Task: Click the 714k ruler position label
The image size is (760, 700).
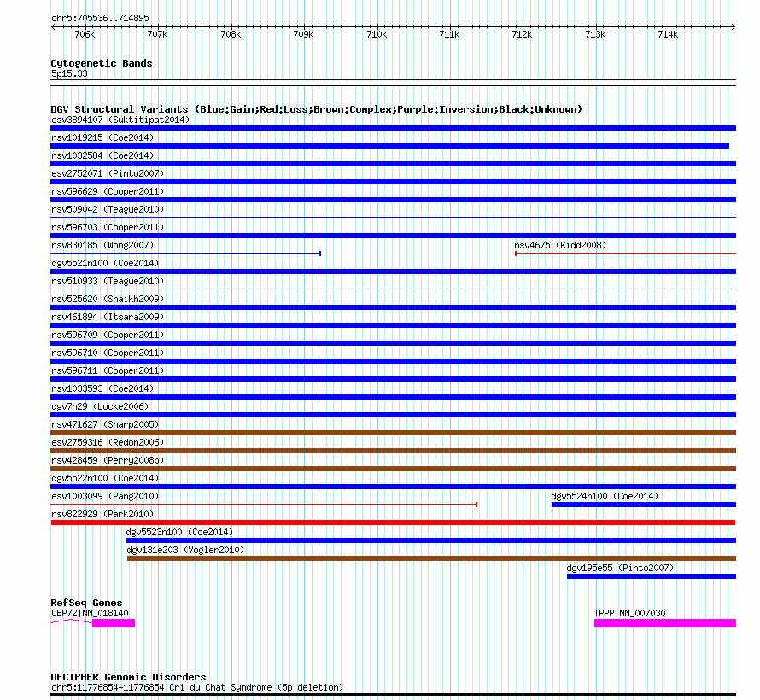Action: pos(668,35)
